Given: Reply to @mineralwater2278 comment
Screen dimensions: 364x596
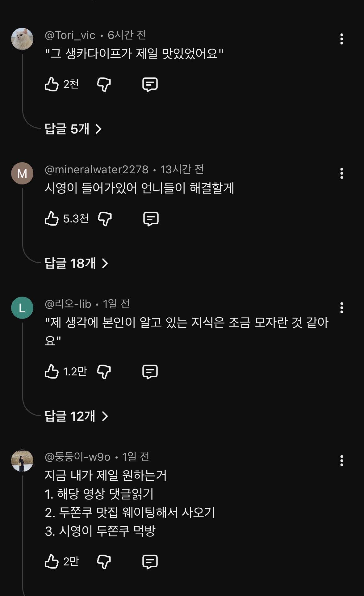Looking at the screenshot, I should (151, 219).
